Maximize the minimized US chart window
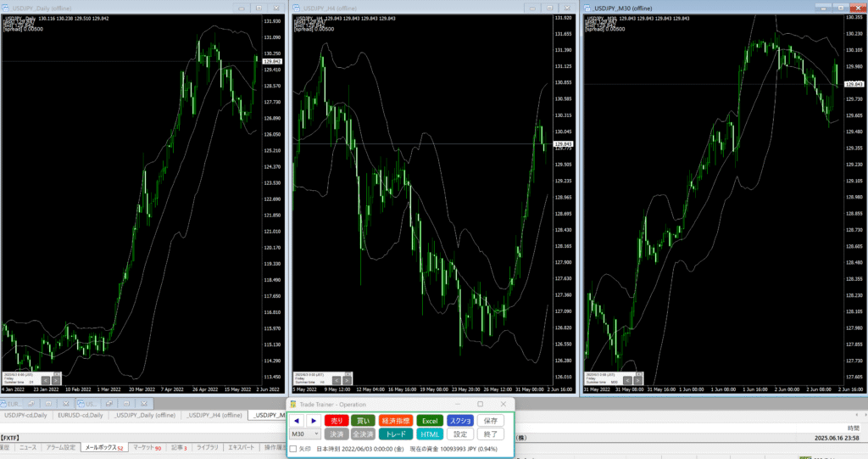Image resolution: width=868 pixels, height=459 pixels. pyautogui.click(x=126, y=404)
